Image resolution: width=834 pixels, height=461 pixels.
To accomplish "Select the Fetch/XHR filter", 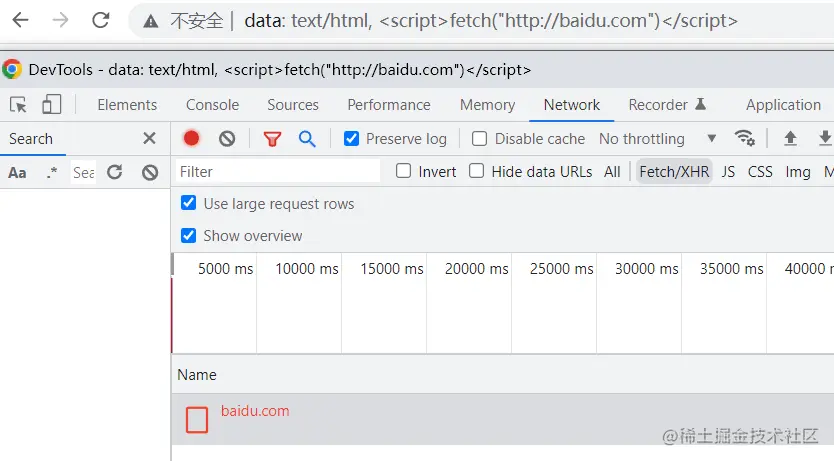I will [x=674, y=172].
